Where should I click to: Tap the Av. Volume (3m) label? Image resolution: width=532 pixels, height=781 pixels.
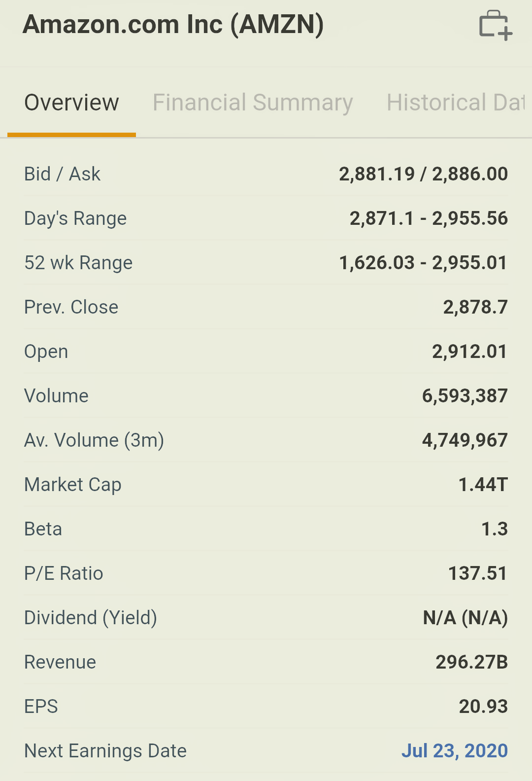[x=94, y=440]
